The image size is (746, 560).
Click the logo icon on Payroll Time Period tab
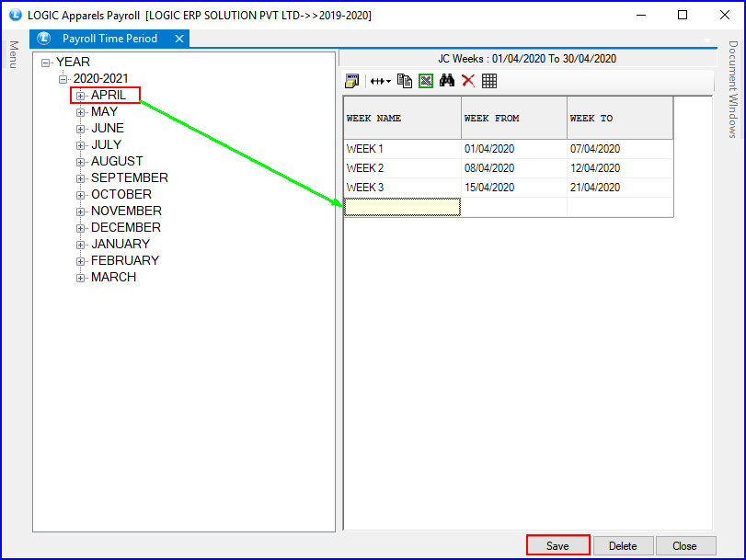(x=44, y=38)
